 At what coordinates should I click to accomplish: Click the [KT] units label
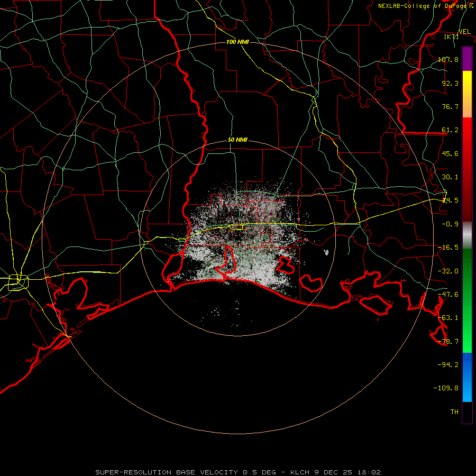tap(452, 36)
